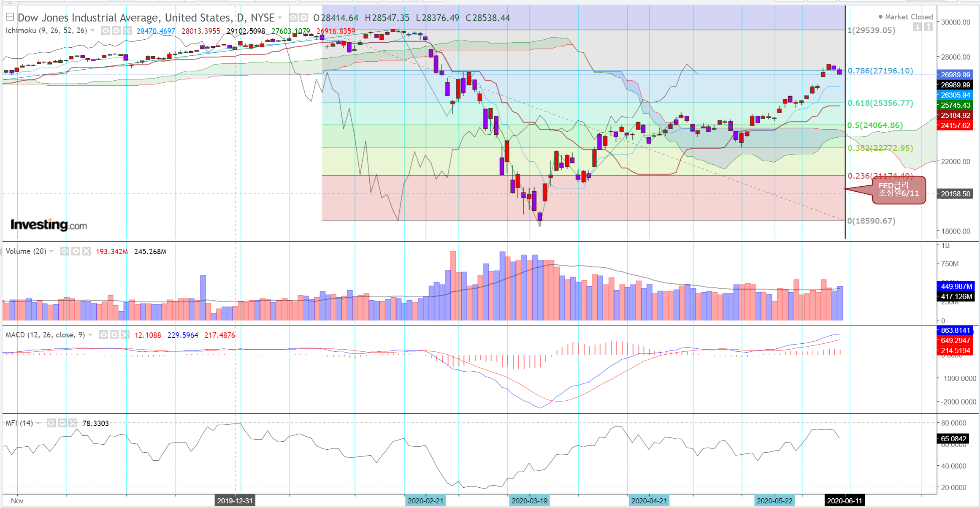Open MFI indicator settings gear

62,423
